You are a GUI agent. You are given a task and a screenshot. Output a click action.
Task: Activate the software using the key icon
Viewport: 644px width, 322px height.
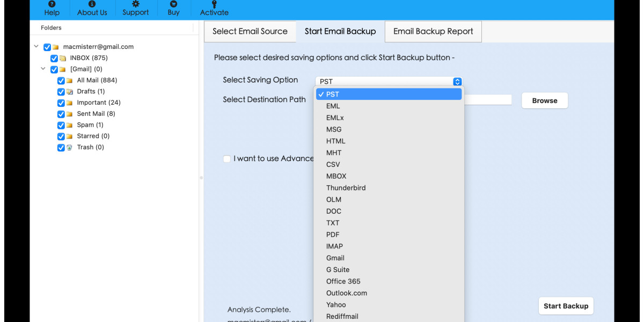[214, 5]
